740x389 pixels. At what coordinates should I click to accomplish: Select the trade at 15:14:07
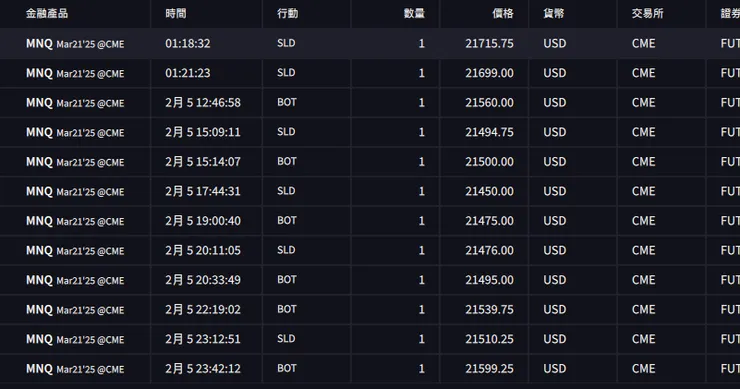tap(370, 162)
